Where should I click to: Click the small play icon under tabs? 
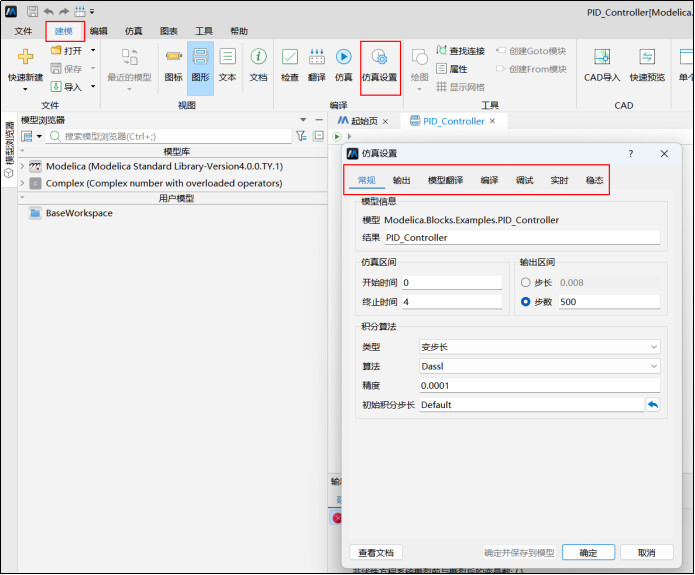pyautogui.click(x=337, y=136)
